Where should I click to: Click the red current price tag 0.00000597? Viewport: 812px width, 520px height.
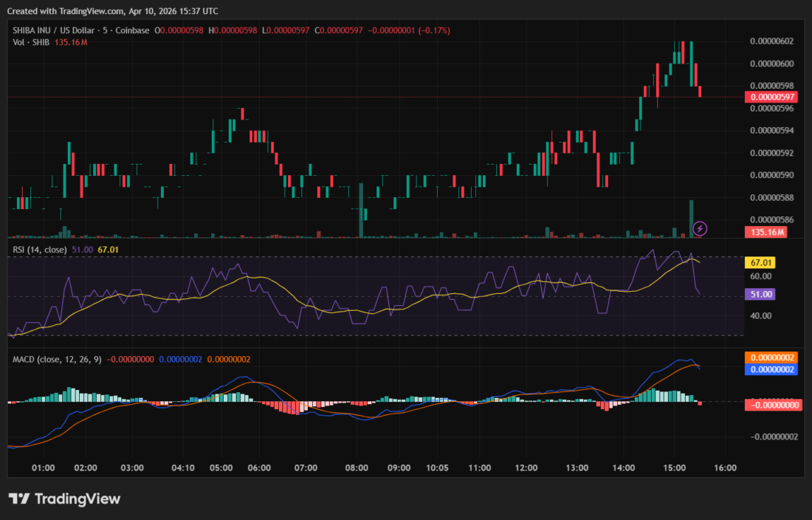(x=771, y=97)
